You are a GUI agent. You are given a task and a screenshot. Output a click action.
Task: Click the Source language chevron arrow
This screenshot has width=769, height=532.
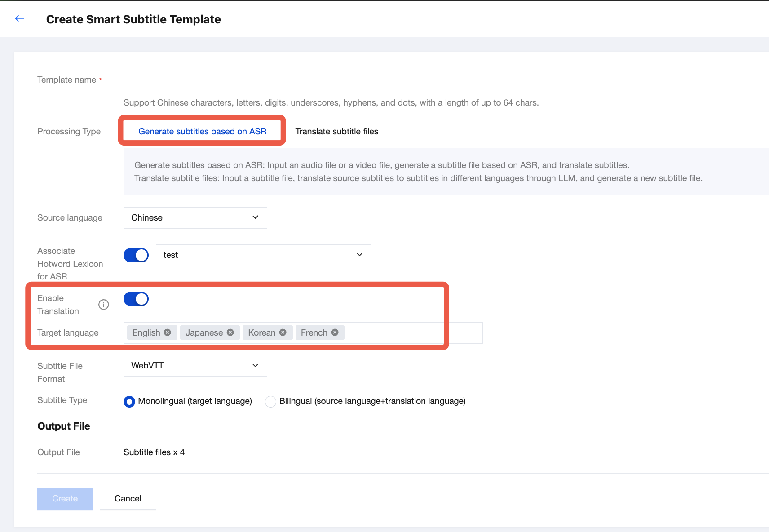256,217
